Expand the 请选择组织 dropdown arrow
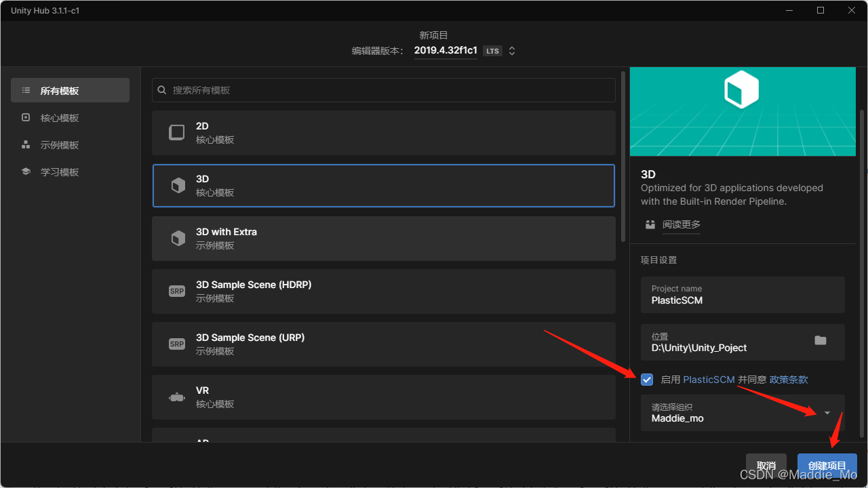 827,413
